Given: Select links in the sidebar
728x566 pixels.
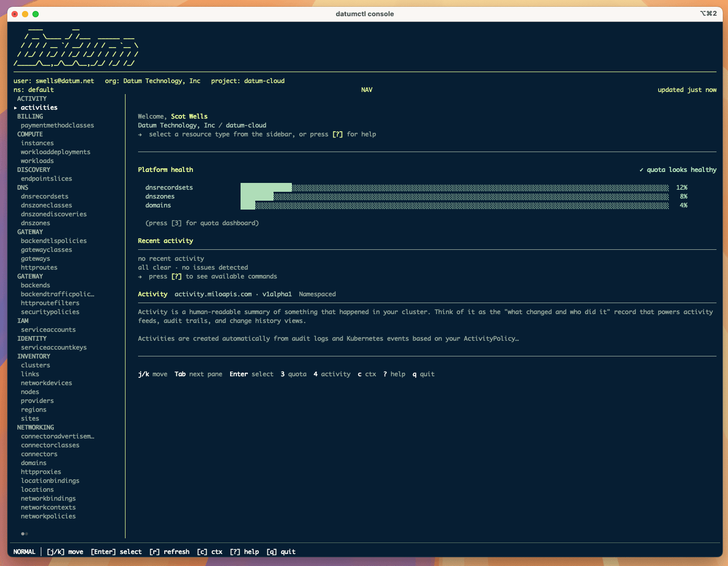Looking at the screenshot, I should [x=30, y=374].
